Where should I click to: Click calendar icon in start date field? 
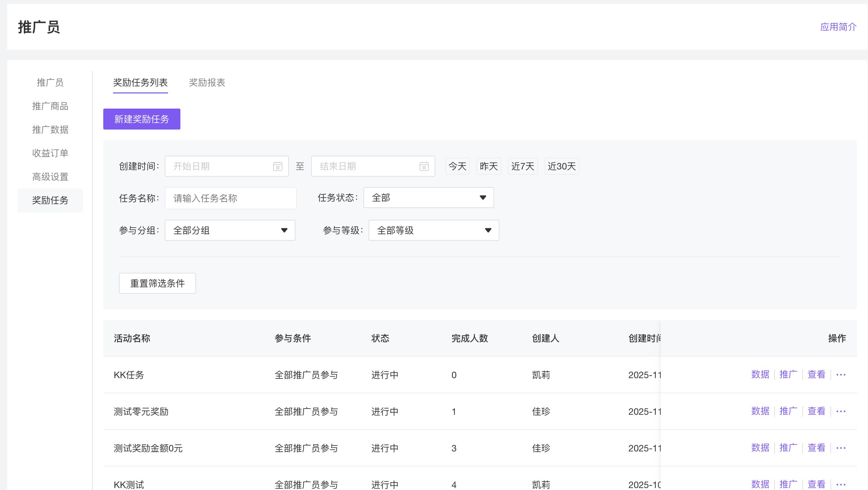pos(277,166)
